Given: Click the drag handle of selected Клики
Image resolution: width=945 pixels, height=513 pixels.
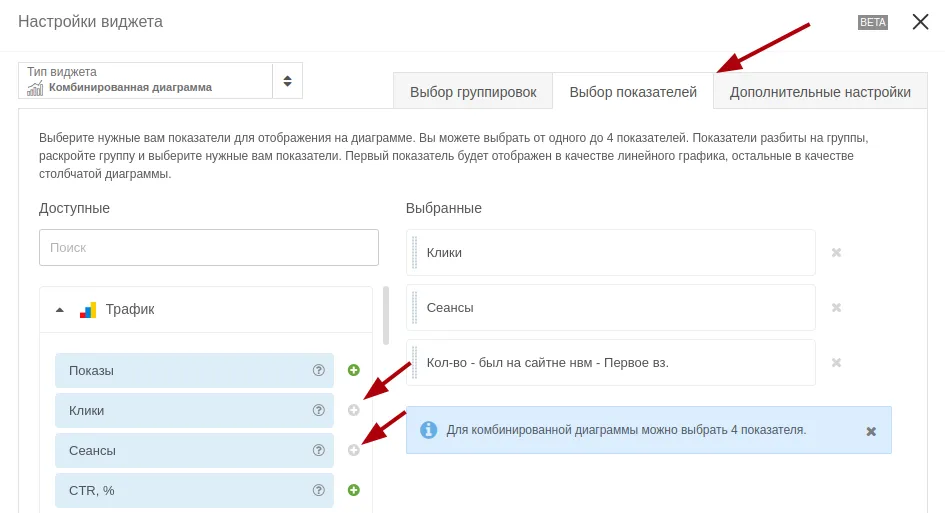Looking at the screenshot, I should click(x=415, y=253).
